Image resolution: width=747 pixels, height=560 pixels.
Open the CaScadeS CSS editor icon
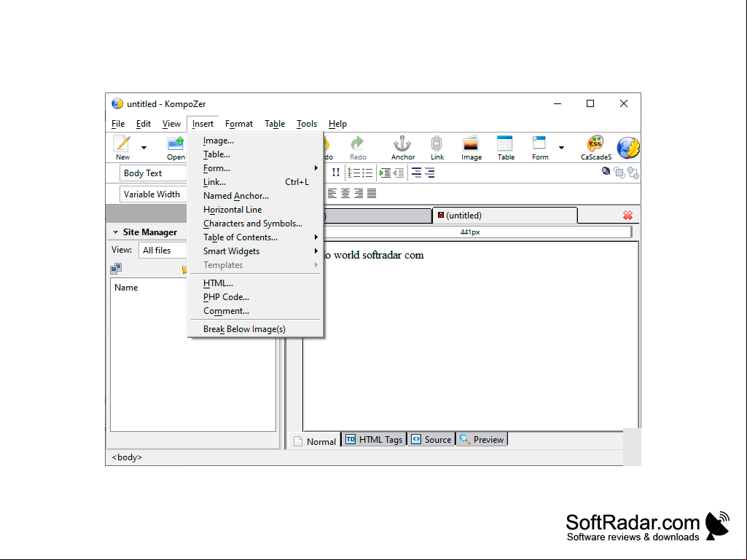(595, 143)
